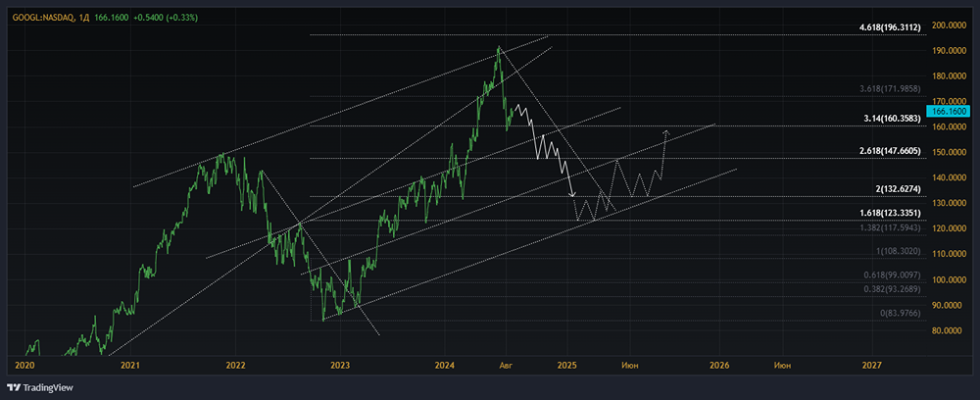Click the 110.0000 price axis value
The width and height of the screenshot is (980, 400).
(948, 254)
